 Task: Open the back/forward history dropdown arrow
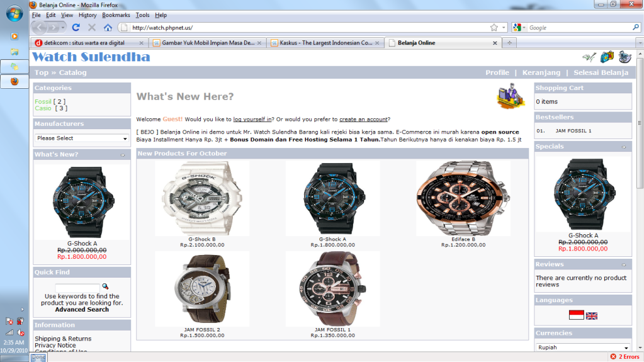coord(63,28)
